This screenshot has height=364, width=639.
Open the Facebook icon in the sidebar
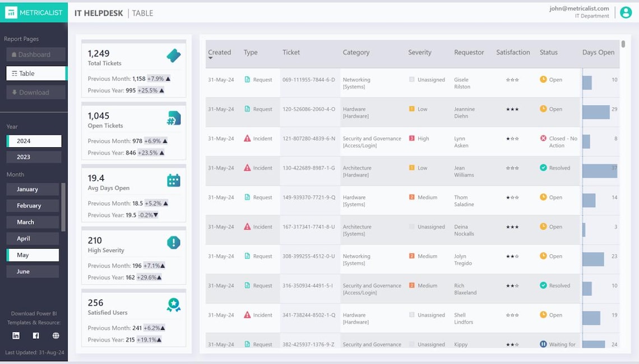click(35, 336)
